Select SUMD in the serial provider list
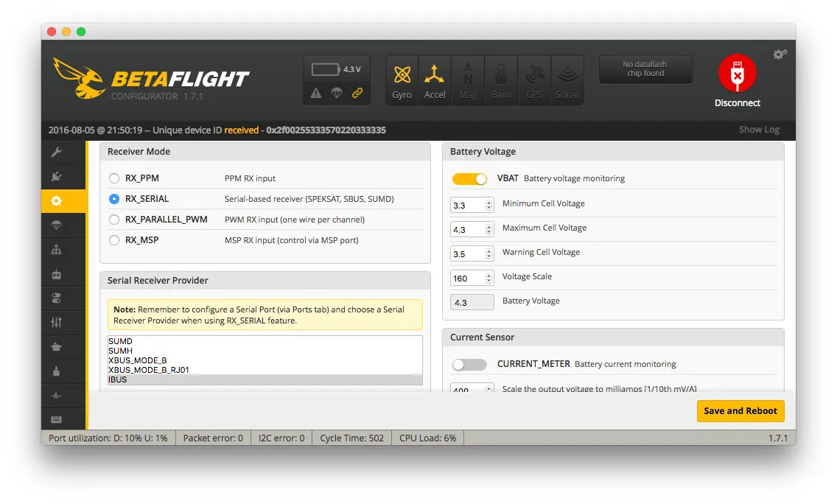Screen dimensions: 837x504 (x=121, y=342)
